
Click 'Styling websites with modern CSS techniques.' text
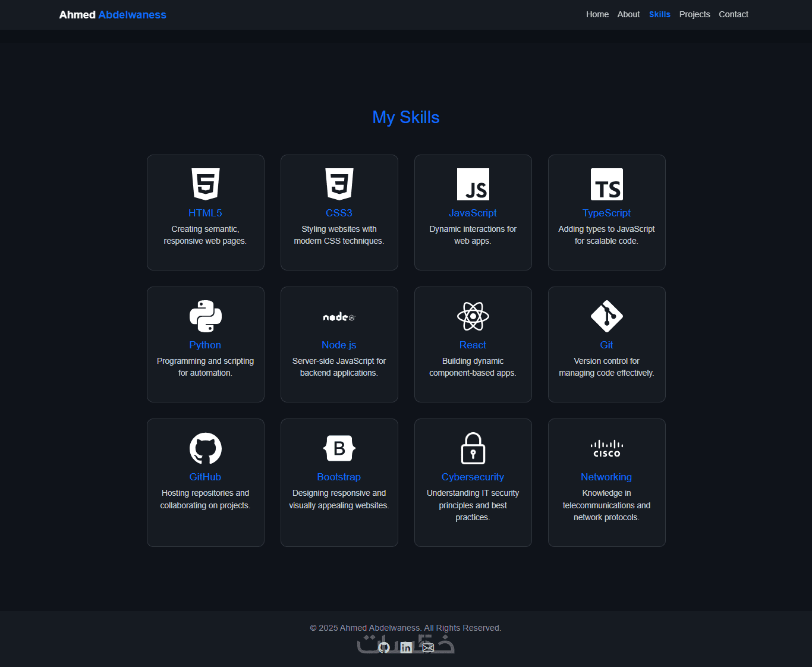339,235
